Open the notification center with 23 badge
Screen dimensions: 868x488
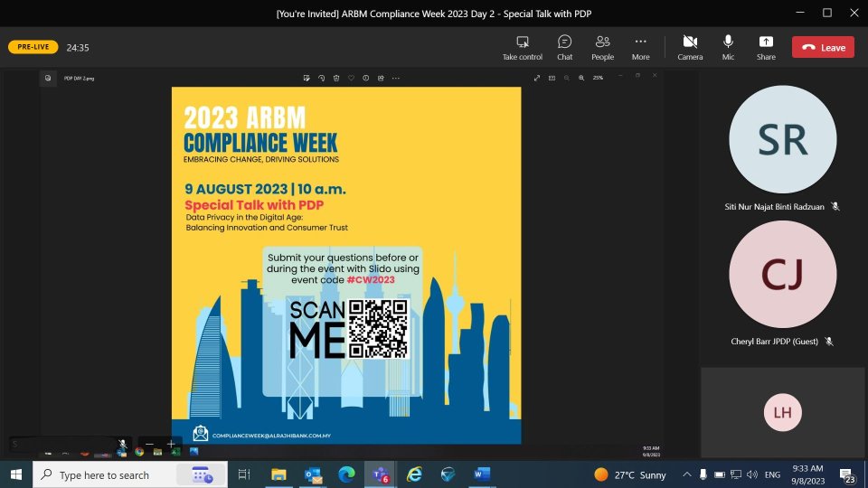click(846, 475)
